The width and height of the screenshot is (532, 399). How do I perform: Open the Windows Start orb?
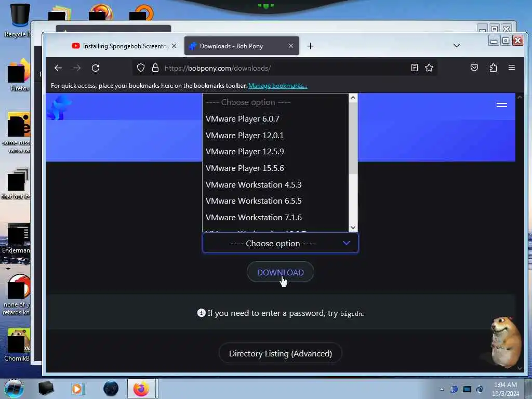(x=14, y=389)
